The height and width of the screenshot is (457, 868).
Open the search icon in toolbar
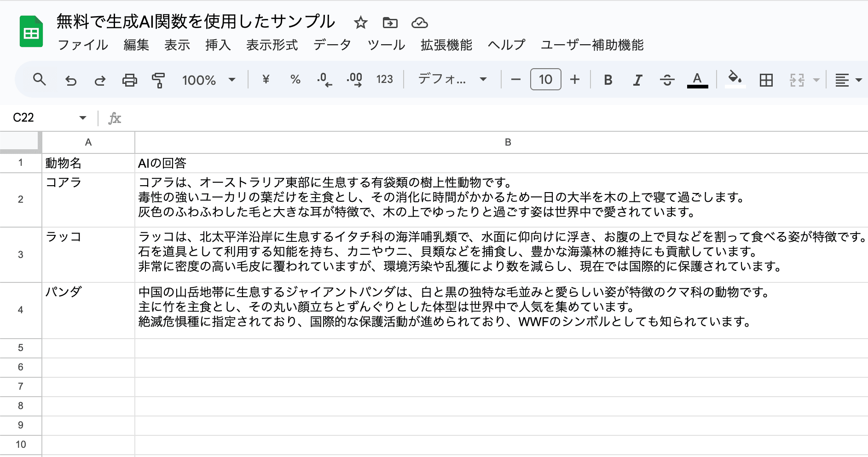40,79
